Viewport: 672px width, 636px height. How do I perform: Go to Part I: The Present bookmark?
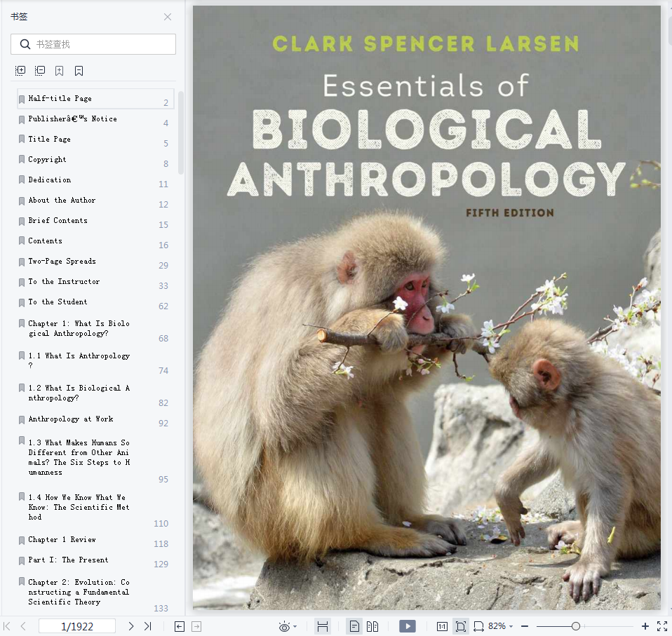tap(95, 560)
